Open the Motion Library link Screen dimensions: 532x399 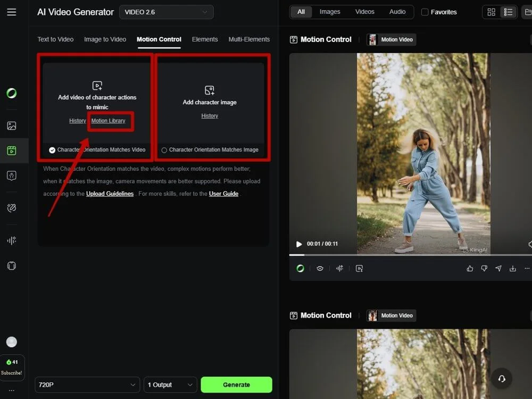[x=109, y=121]
